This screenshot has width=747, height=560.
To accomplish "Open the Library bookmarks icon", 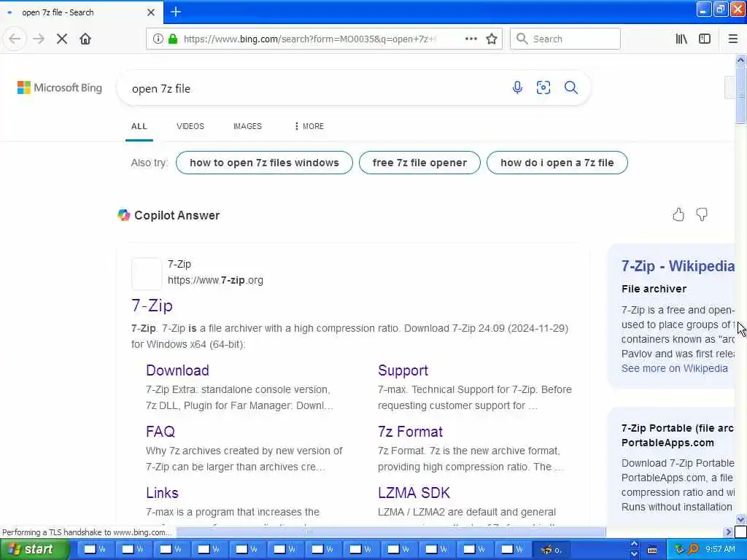I will (681, 39).
